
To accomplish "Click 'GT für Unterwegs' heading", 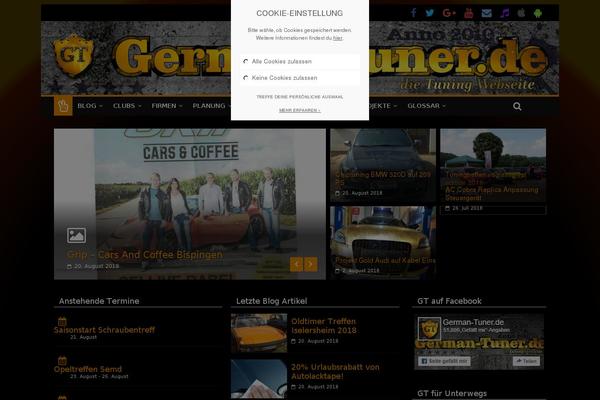I will point(452,393).
